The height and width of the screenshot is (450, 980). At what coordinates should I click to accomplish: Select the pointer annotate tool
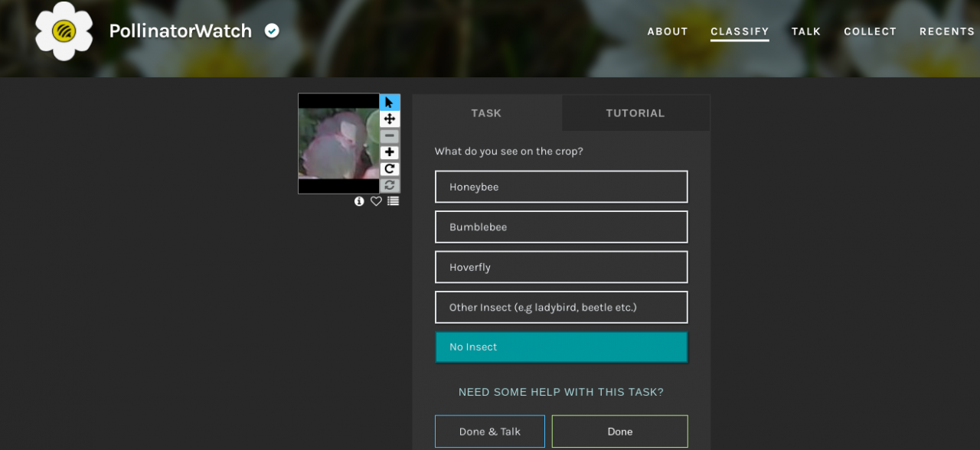click(x=390, y=103)
